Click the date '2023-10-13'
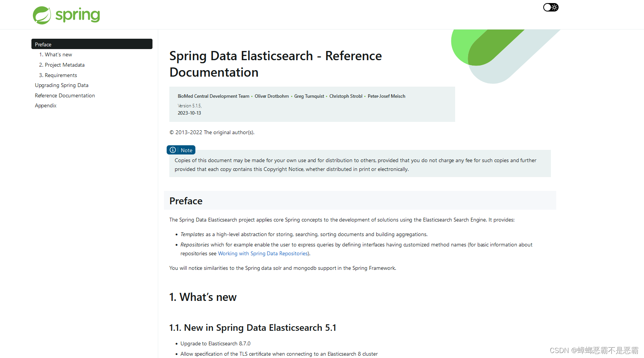Screen dimensions: 644x358 pyautogui.click(x=189, y=113)
